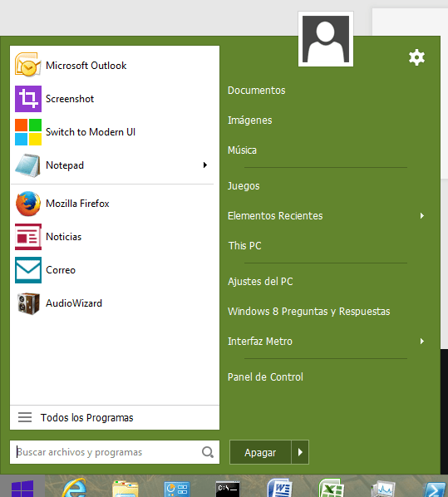Open Command Prompt from the taskbar
The width and height of the screenshot is (448, 497).
[228, 489]
